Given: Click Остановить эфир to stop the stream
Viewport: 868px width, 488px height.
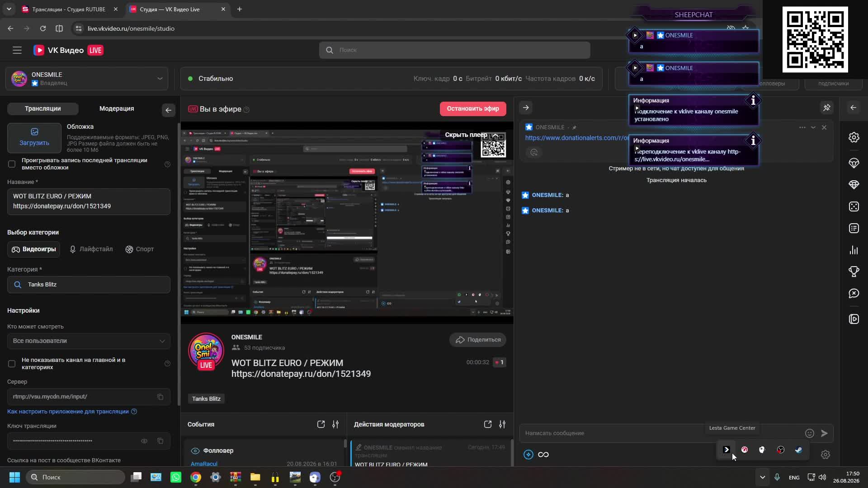Looking at the screenshot, I should [x=473, y=109].
